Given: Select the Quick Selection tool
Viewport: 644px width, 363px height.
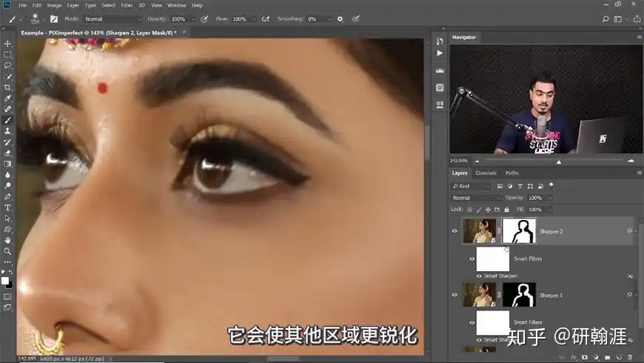Looking at the screenshot, I should [x=7, y=76].
